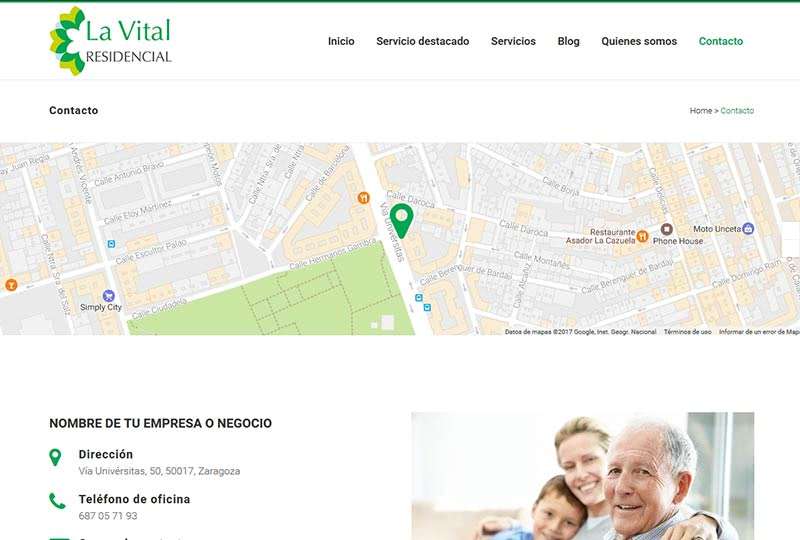The width and height of the screenshot is (800, 540).
Task: Click the green location pin on map
Action: (402, 220)
